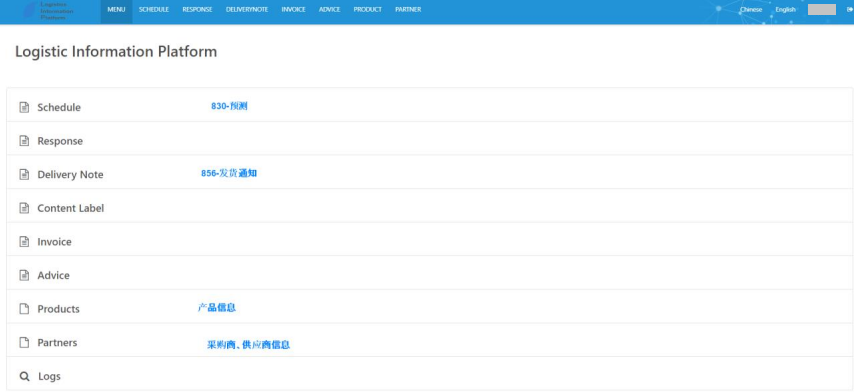Click the document icon beside Delivery Note
The width and height of the screenshot is (854, 392).
(24, 175)
